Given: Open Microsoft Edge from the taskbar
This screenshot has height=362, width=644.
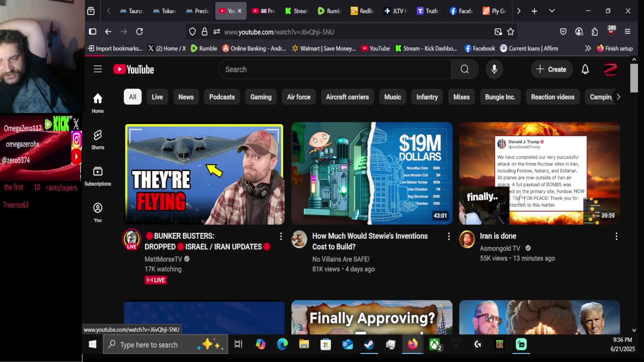Looking at the screenshot, I should 282,344.
